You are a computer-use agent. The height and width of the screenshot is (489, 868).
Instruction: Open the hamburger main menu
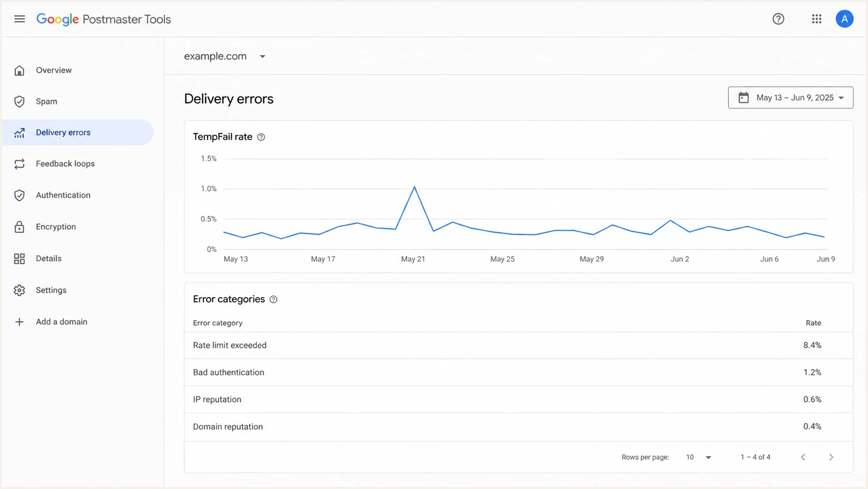20,19
